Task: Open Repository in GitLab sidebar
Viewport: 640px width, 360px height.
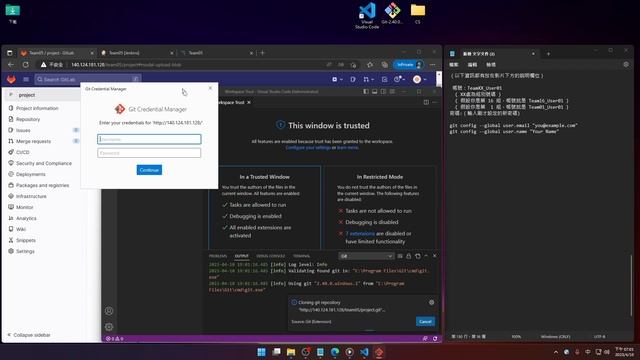Action: click(28, 119)
